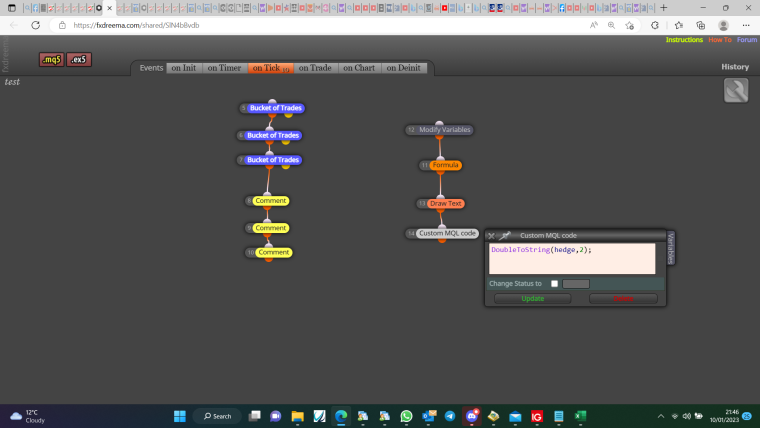This screenshot has height=428, width=760.
Task: Open the Instructions link
Action: coord(684,40)
